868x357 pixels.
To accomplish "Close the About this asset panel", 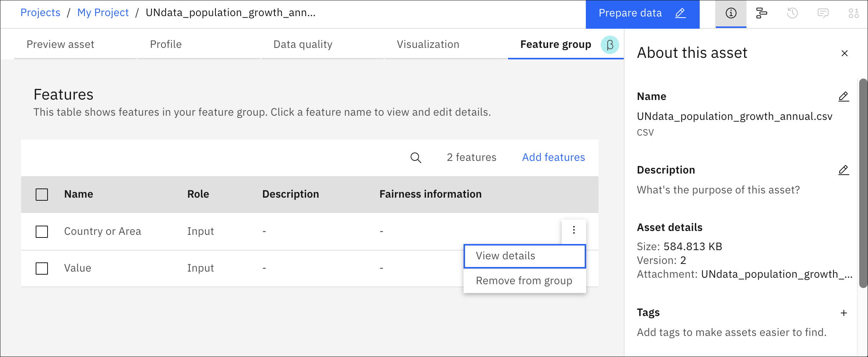I will [x=844, y=53].
